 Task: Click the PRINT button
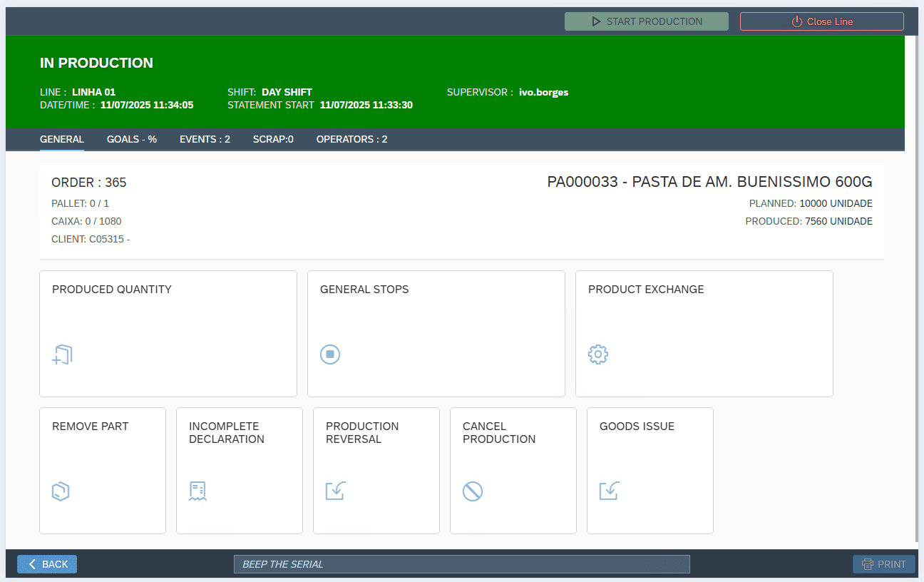(884, 564)
